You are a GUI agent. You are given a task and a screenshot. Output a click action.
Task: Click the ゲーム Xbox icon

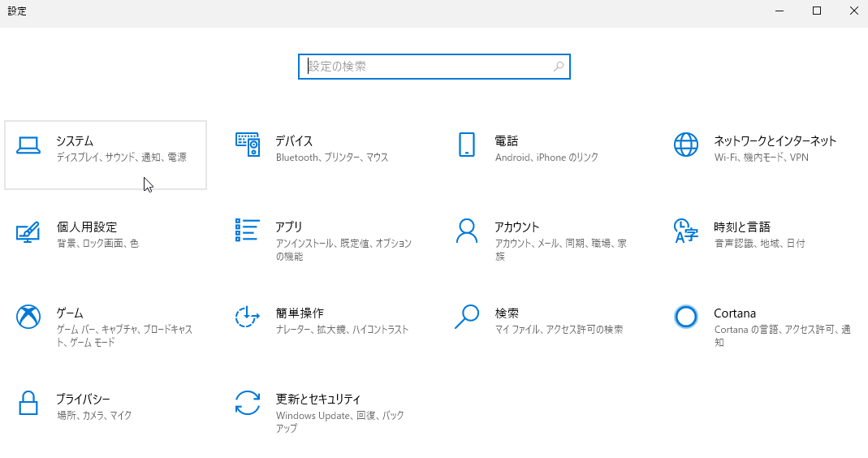click(x=28, y=317)
